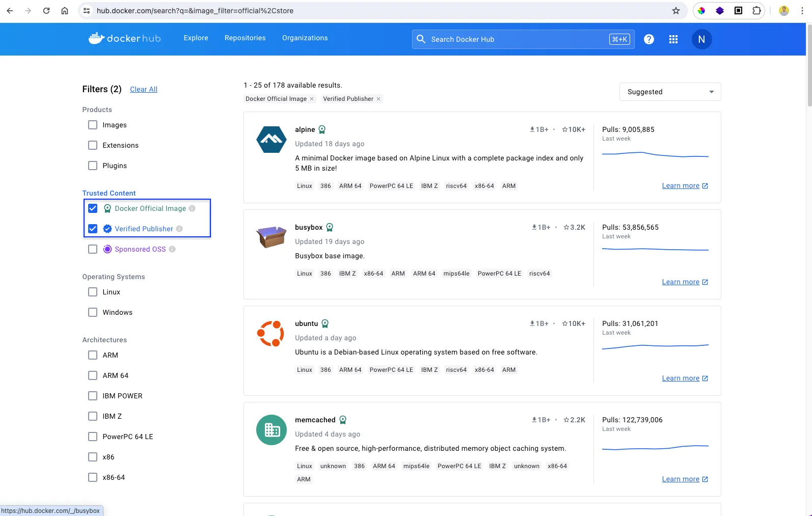Click Clear All filters link
The height and width of the screenshot is (516, 812).
pos(144,89)
